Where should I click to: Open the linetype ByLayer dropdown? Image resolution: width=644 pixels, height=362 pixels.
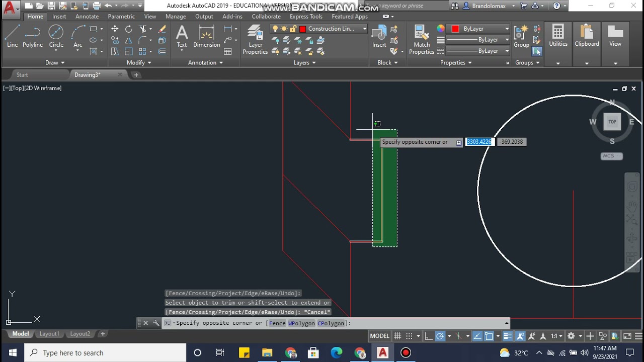[507, 51]
